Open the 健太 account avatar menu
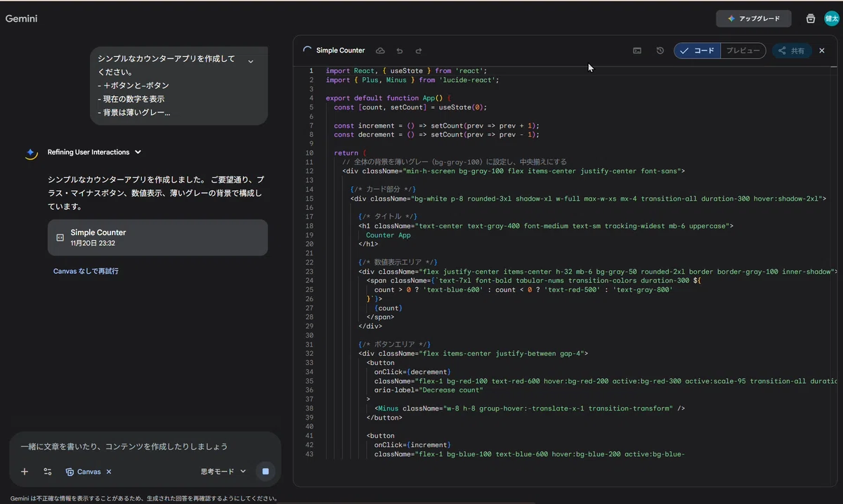This screenshot has width=843, height=504. pos(832,18)
